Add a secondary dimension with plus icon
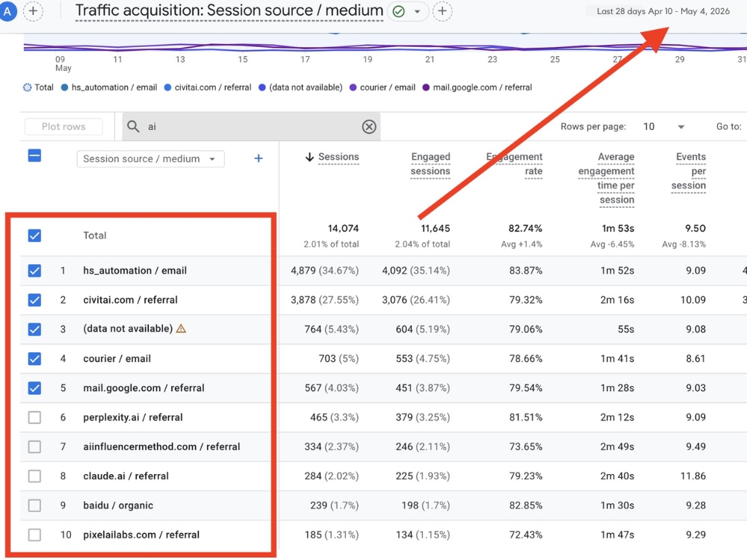 tap(258, 158)
